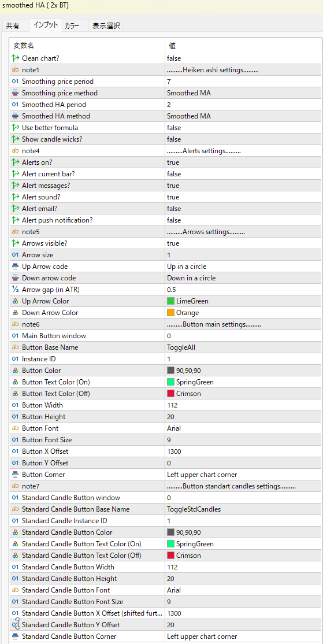This screenshot has height=644, width=323.
Task: Click the string icon next to Button Font
Action: [16, 428]
